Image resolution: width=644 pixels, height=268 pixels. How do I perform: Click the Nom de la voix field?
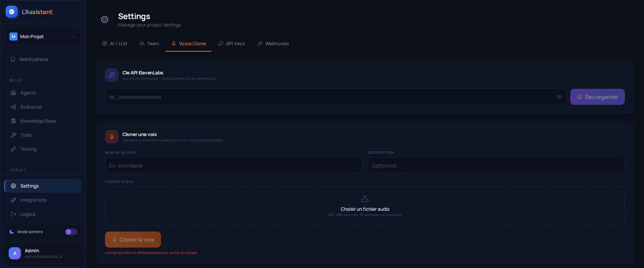[x=233, y=165]
